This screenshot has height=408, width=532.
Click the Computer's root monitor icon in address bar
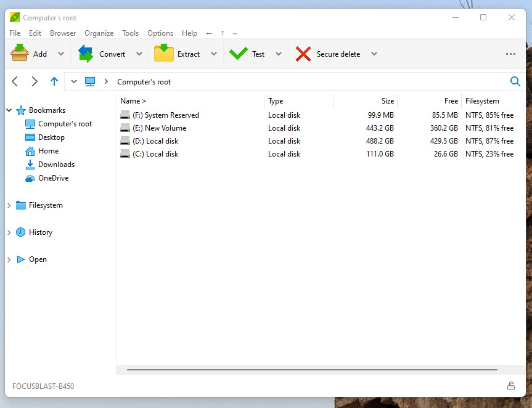pos(90,81)
